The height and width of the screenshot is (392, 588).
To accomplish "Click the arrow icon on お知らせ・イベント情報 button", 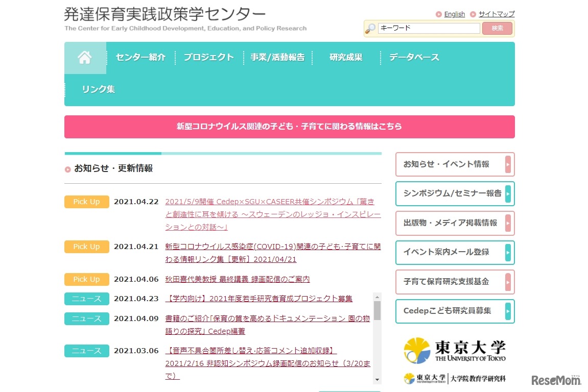I will pyautogui.click(x=508, y=164).
